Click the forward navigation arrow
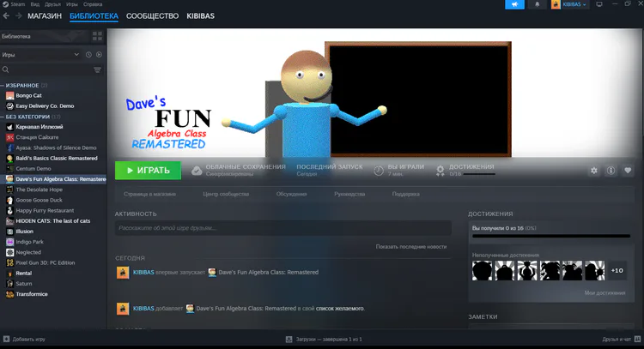 tap(19, 16)
